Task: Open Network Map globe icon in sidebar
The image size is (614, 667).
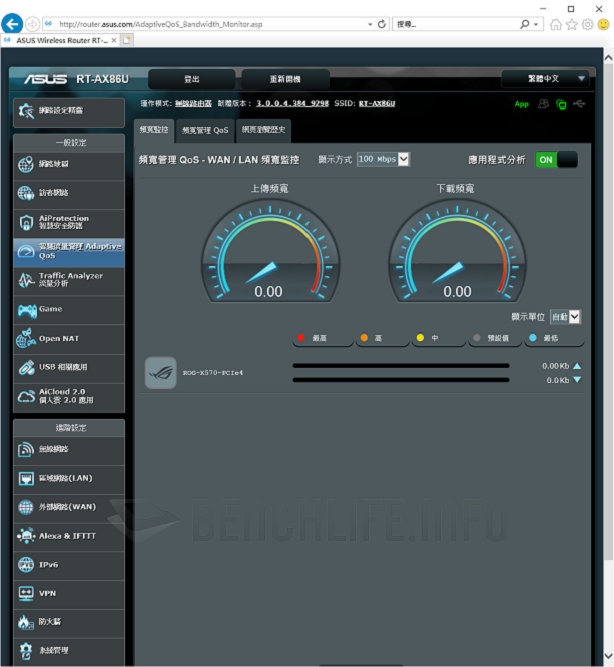Action: [26, 165]
